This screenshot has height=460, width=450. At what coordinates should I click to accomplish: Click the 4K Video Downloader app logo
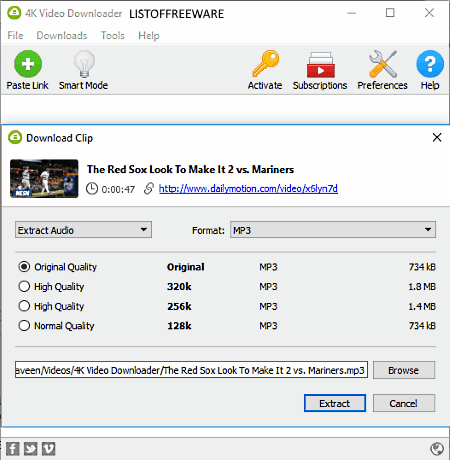14,13
